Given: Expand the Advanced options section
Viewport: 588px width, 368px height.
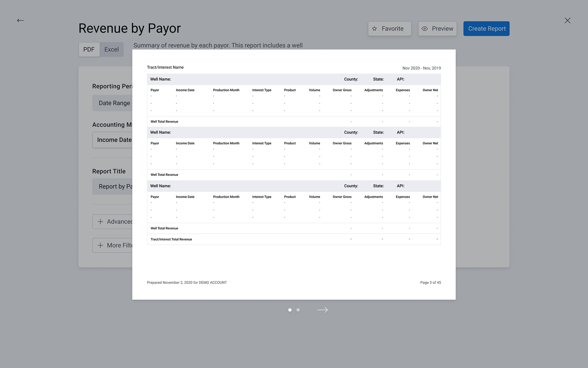Looking at the screenshot, I should point(112,221).
